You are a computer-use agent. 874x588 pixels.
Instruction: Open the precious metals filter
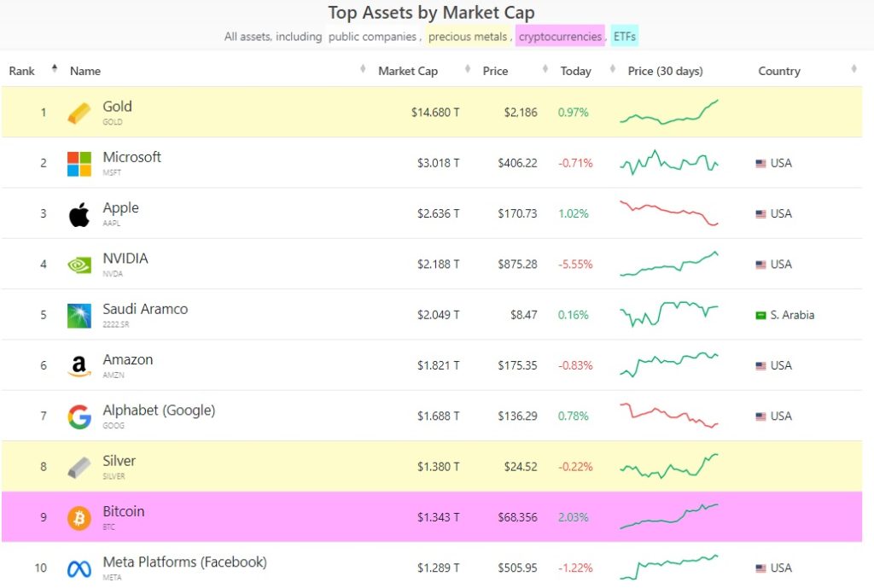467,37
